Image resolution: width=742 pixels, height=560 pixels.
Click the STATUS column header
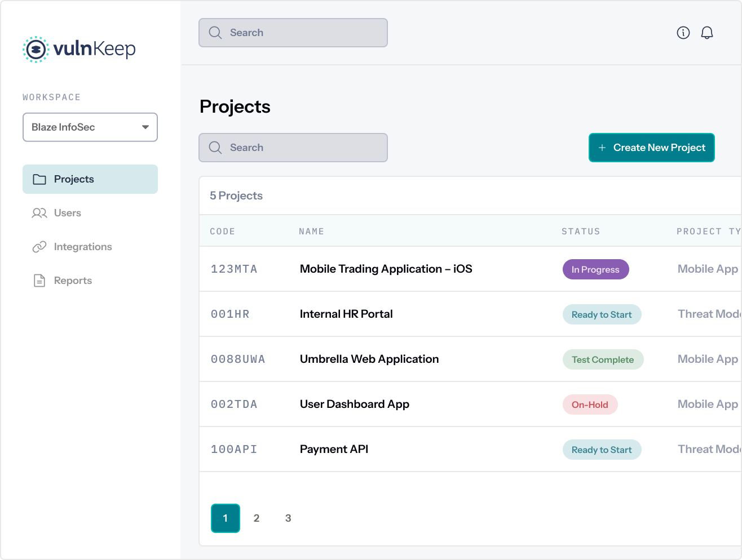click(581, 232)
